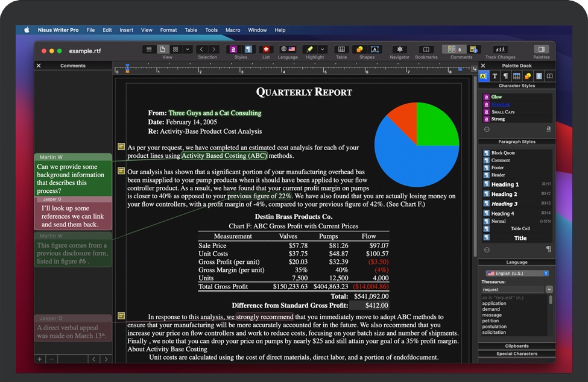Apply the Heading 1 paragraph style
The width and height of the screenshot is (588, 382).
coord(505,184)
